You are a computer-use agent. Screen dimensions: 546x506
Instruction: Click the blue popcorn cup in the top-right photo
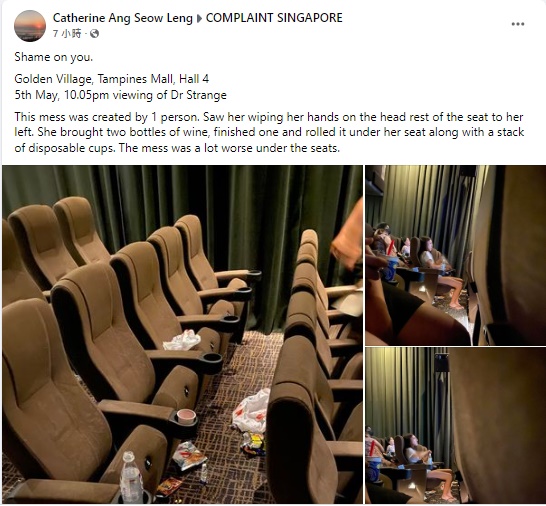390,269
